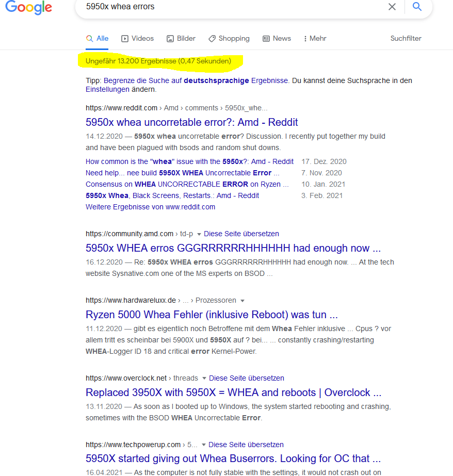Open the Mehr menu
Image resolution: width=453 pixels, height=476 pixels.
click(x=315, y=39)
